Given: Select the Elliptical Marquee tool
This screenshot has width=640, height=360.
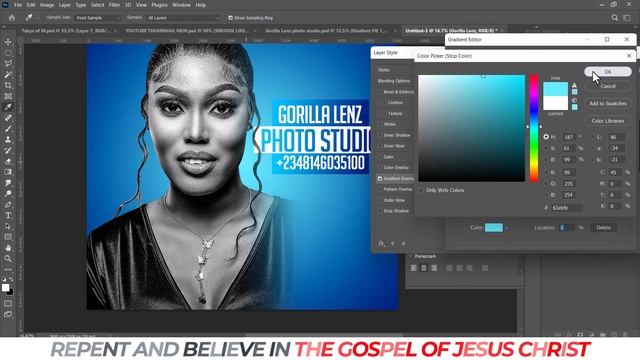Looking at the screenshot, I should pyautogui.click(x=8, y=53).
